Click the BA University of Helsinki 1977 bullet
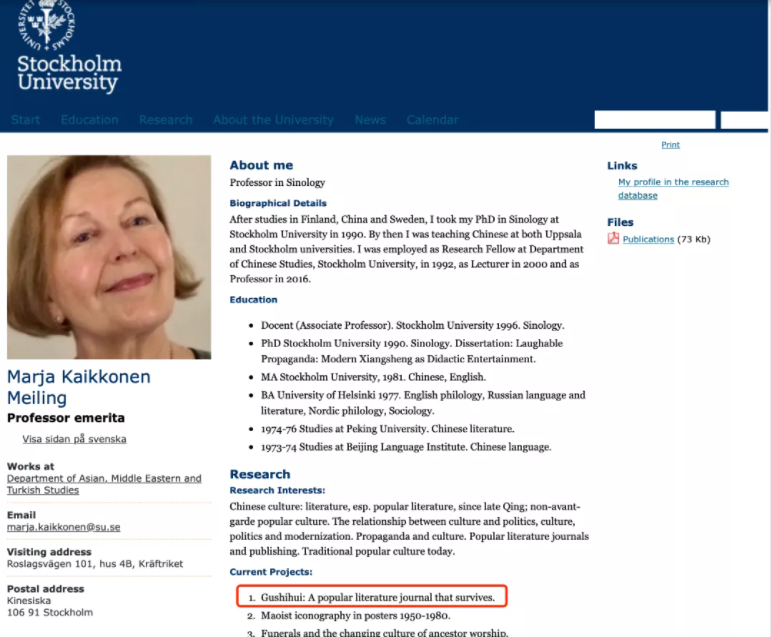 click(x=423, y=403)
